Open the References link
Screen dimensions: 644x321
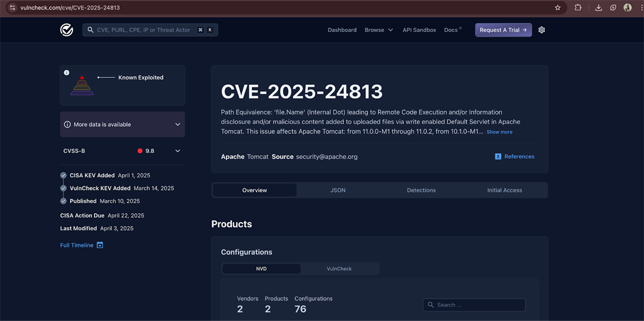pos(514,157)
